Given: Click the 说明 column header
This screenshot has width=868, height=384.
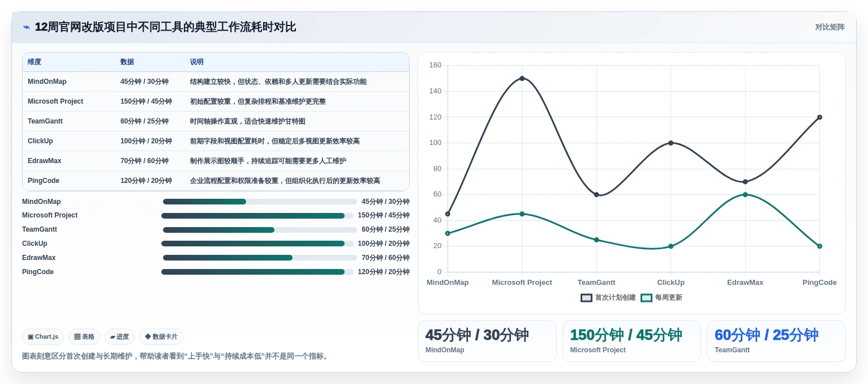Looking at the screenshot, I should click(197, 62).
